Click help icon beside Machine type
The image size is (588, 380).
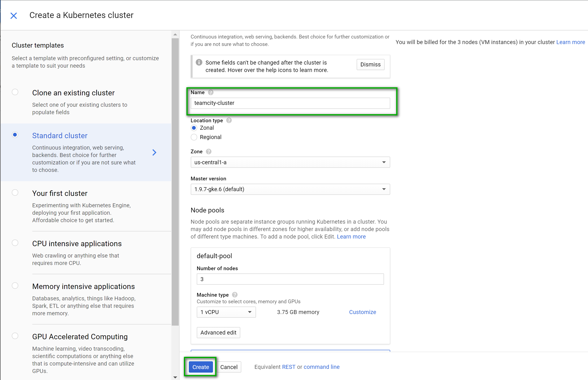[235, 295]
